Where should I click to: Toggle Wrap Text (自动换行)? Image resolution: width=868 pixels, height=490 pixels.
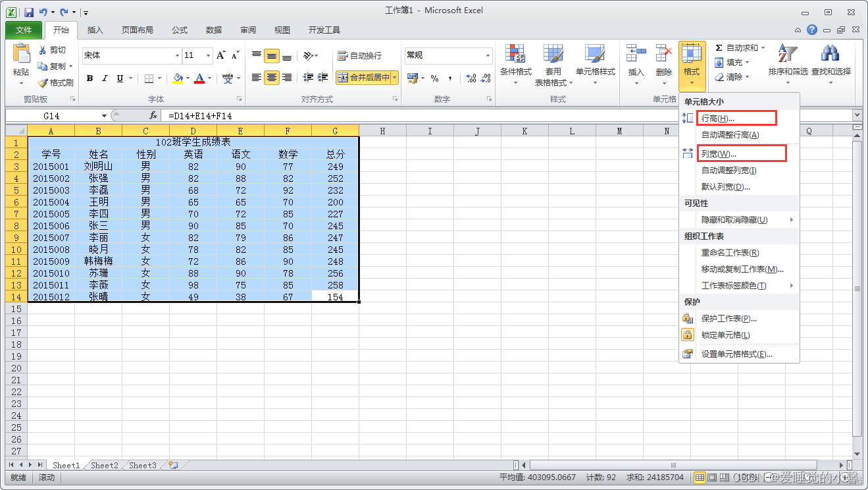tap(359, 56)
